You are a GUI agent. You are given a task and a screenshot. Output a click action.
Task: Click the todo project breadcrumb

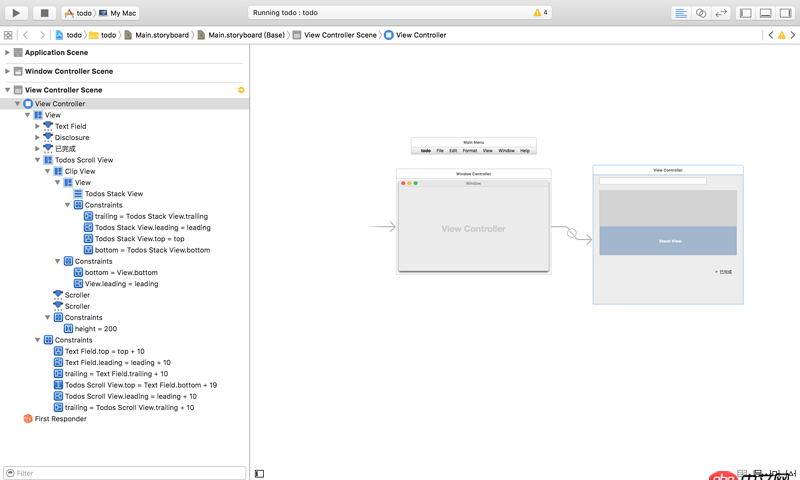68,35
